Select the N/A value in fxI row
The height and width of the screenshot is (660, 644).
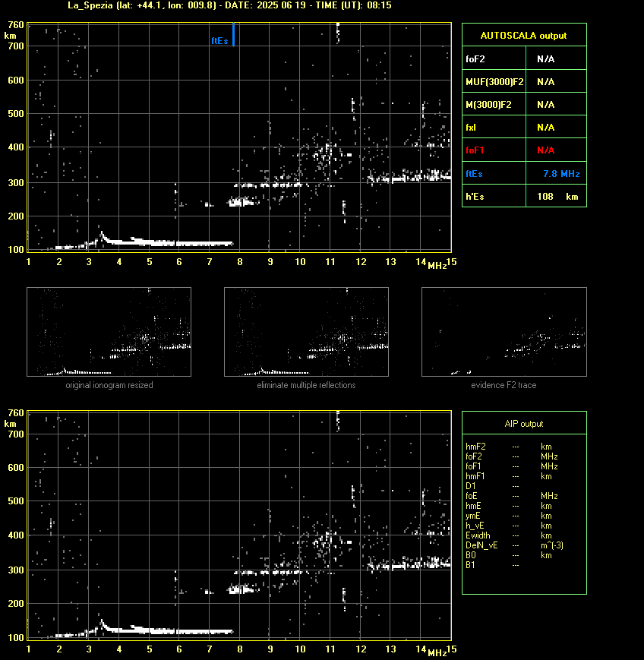pos(545,127)
